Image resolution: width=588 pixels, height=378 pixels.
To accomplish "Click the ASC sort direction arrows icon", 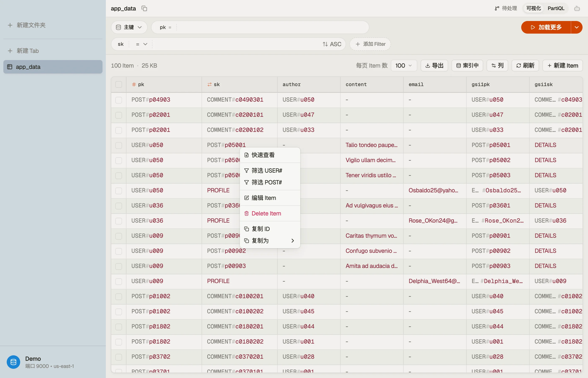I will point(325,44).
